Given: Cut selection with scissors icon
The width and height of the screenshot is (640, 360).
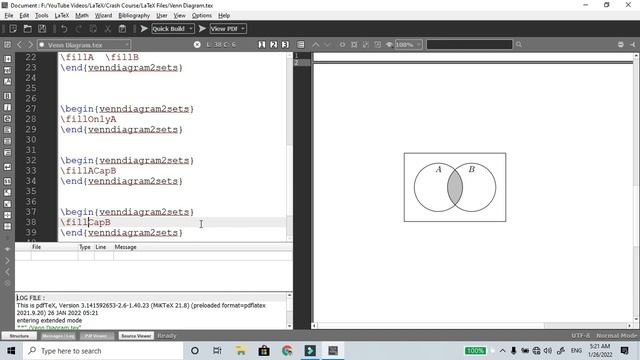Looking at the screenshot, I should click(x=108, y=29).
